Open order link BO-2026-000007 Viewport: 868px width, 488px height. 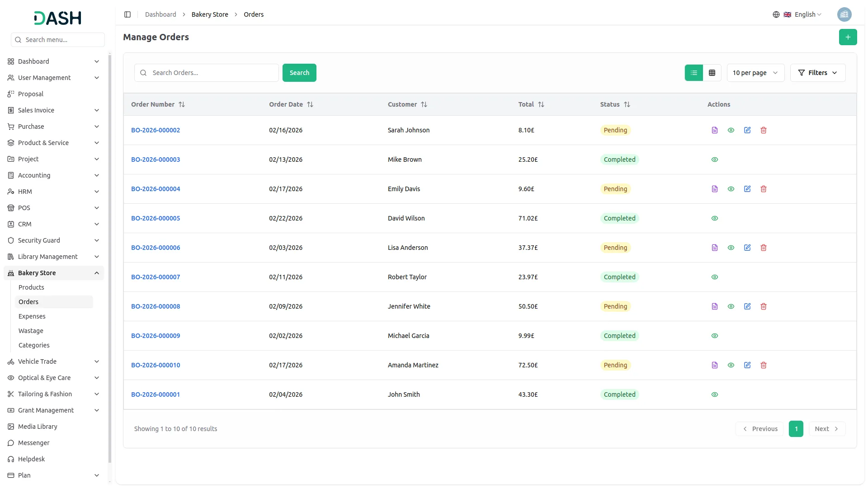tap(156, 277)
